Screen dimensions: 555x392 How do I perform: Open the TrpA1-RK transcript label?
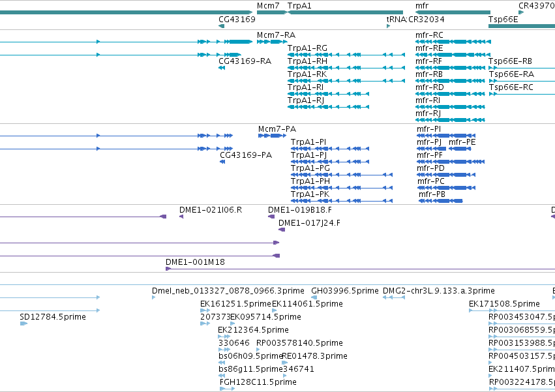pyautogui.click(x=307, y=74)
